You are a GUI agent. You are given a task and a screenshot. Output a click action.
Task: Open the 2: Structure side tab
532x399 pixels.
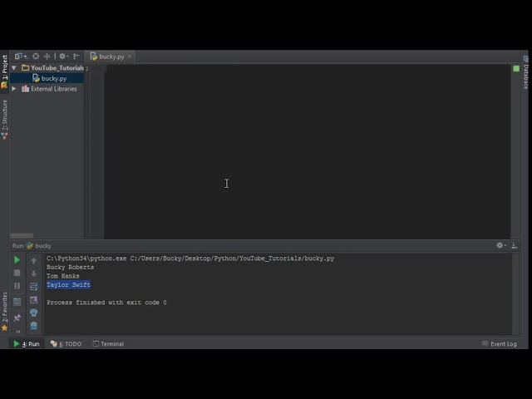pos(4,120)
